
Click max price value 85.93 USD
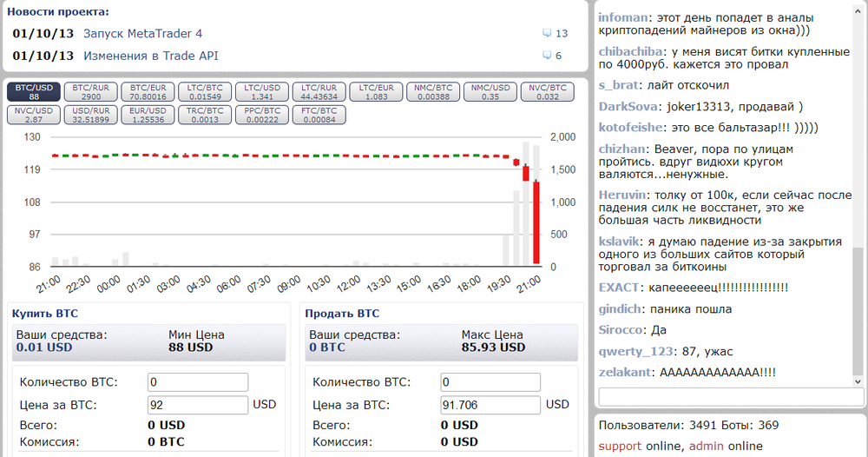(x=493, y=348)
